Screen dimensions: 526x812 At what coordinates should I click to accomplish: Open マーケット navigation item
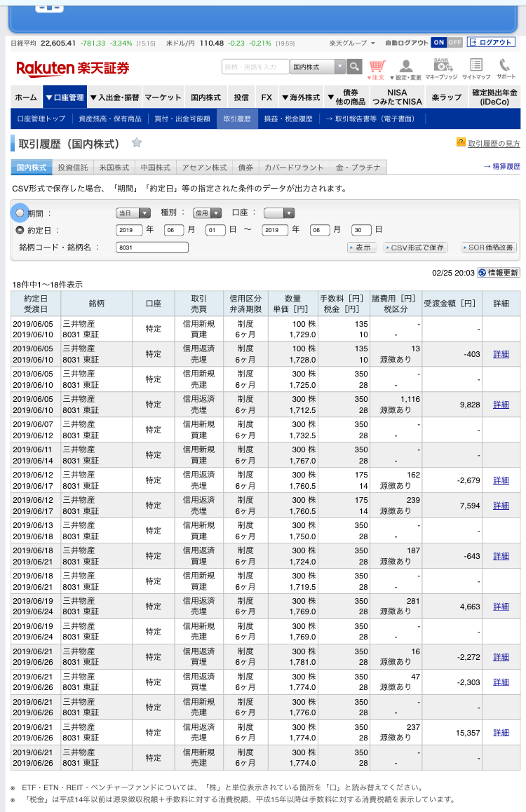tap(163, 97)
